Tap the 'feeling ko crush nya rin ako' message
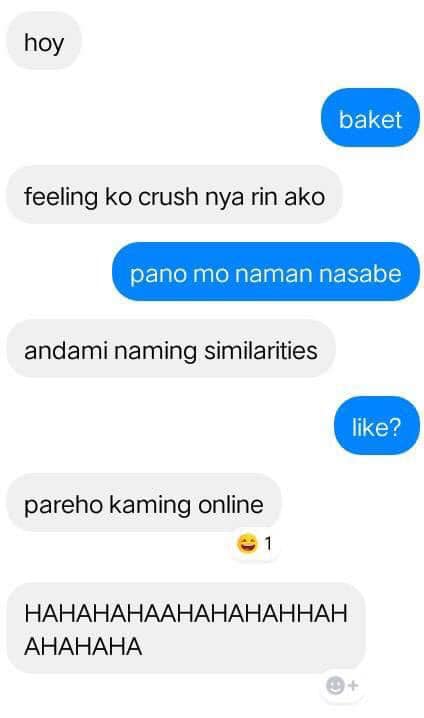 (x=174, y=196)
